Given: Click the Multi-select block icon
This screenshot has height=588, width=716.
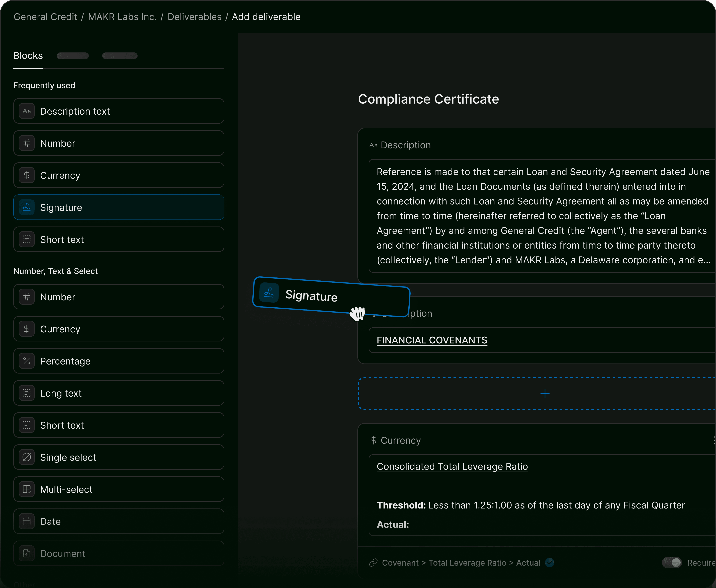Looking at the screenshot, I should (27, 489).
